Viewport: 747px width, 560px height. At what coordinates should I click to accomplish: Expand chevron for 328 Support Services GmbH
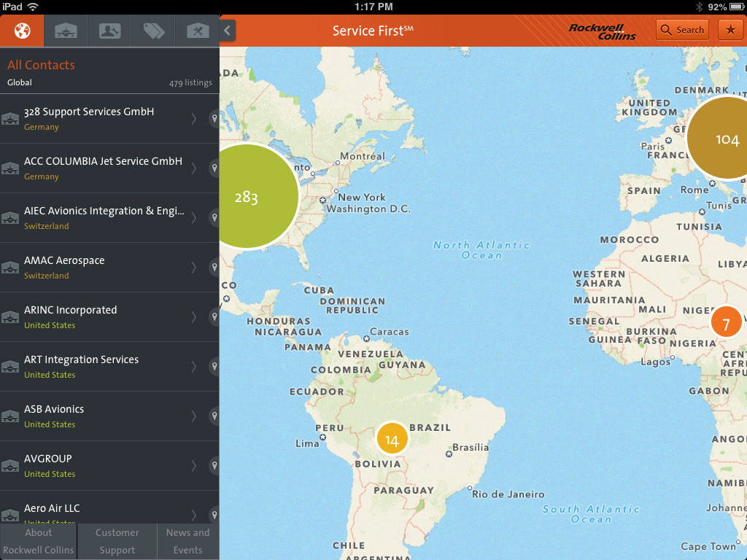tap(194, 119)
